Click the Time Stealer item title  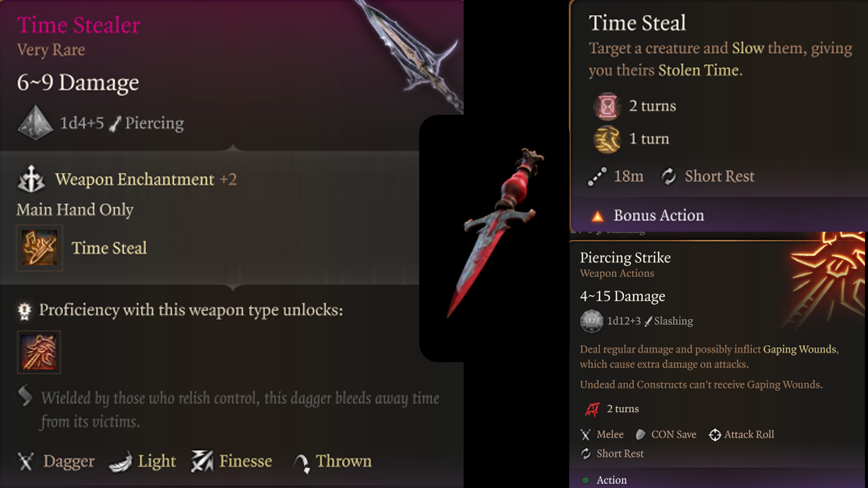[x=78, y=25]
